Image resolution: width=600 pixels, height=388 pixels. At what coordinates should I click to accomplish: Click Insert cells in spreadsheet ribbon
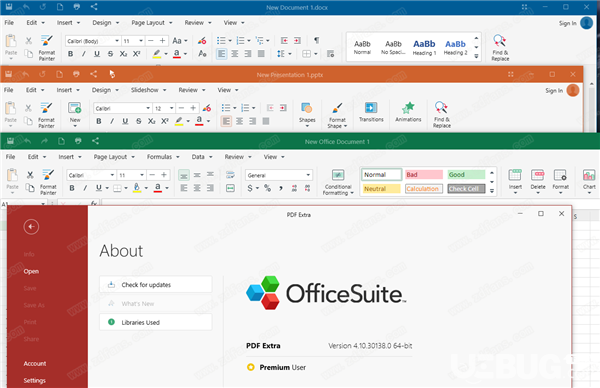(515, 181)
